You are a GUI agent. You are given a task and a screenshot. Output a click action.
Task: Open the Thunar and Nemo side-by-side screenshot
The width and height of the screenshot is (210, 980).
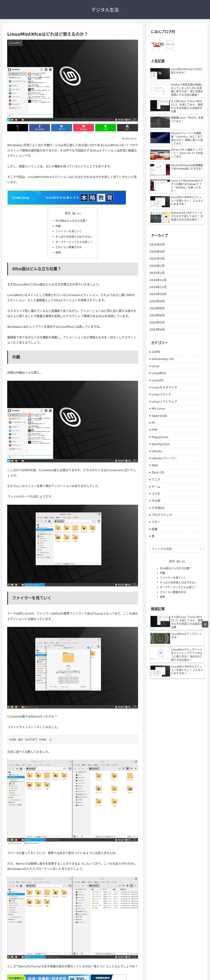click(x=72, y=801)
